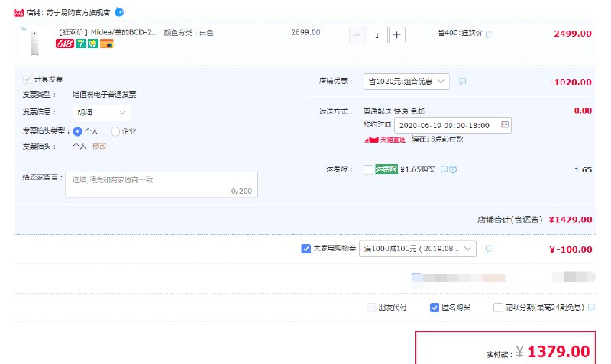
Task: Click the chat bubble icon after ¥1.65购买
Action: [444, 169]
